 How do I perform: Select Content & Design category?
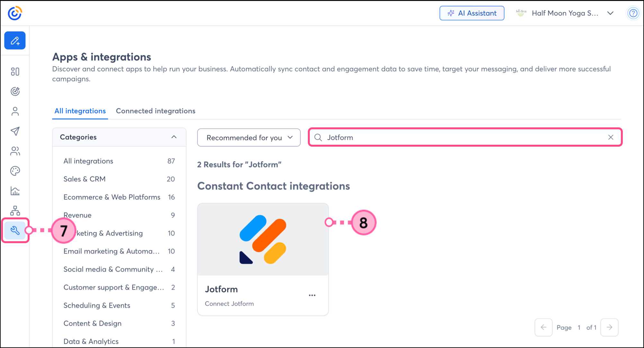tap(119, 323)
